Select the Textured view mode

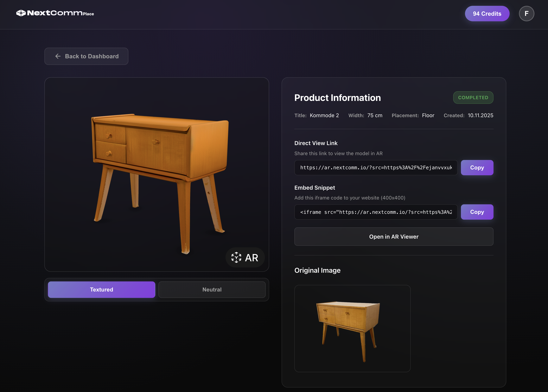tap(101, 289)
